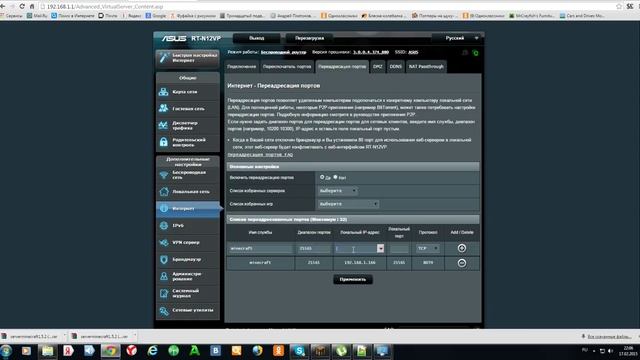Select the Internet (Интернет) globe icon
Screen dimensions: 640x360
pos(164,208)
